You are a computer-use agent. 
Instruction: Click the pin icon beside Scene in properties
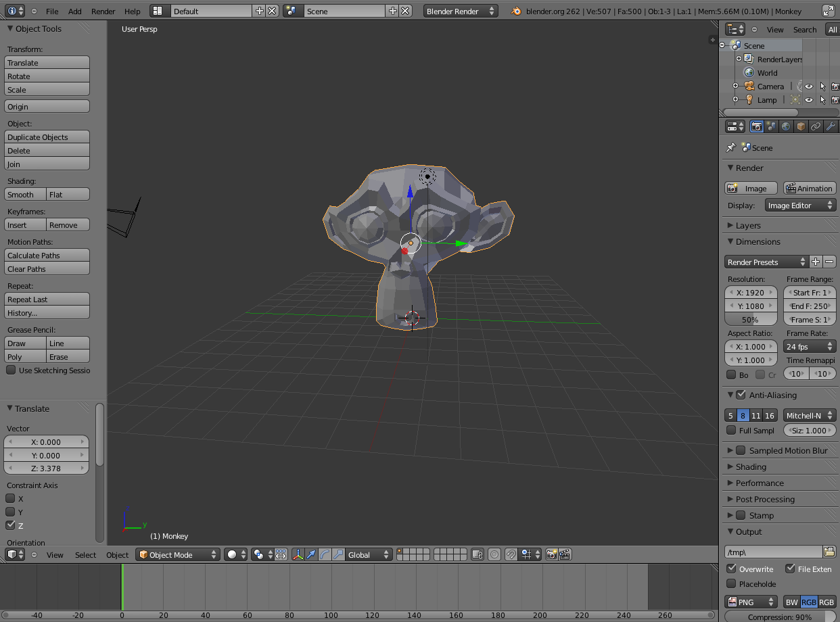point(730,147)
